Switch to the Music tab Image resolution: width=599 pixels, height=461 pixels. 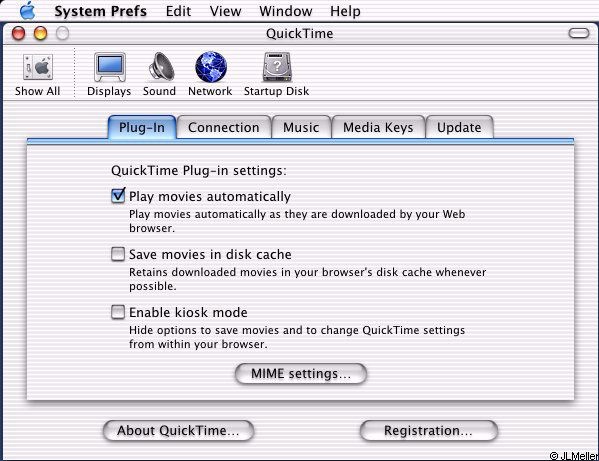tap(301, 127)
